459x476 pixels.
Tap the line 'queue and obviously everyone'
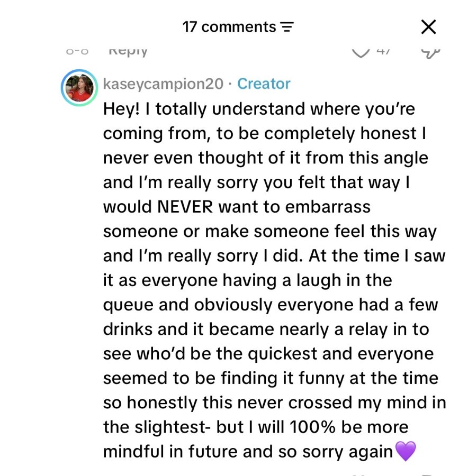(271, 305)
